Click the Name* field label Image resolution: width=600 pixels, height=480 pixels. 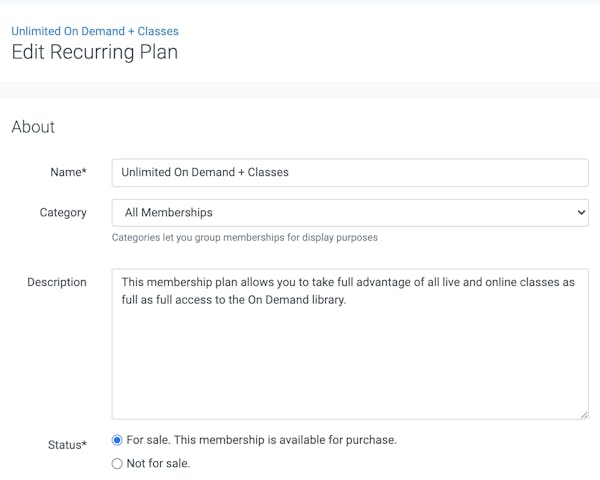(x=68, y=172)
